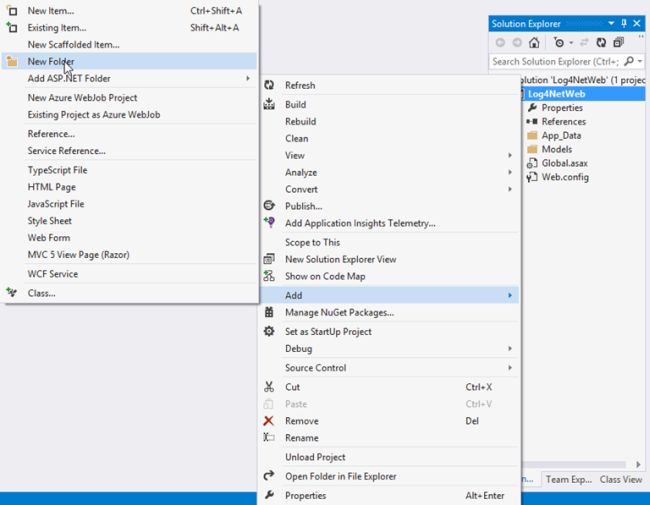Click the New Item icon in Add submenu
Viewport: 650px width, 505px height.
click(x=12, y=11)
